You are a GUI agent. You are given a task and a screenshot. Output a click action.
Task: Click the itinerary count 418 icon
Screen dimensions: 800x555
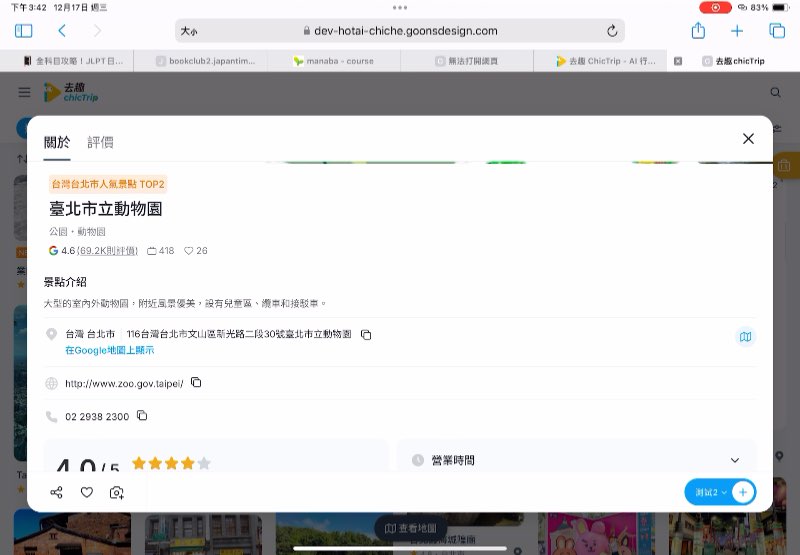click(152, 251)
